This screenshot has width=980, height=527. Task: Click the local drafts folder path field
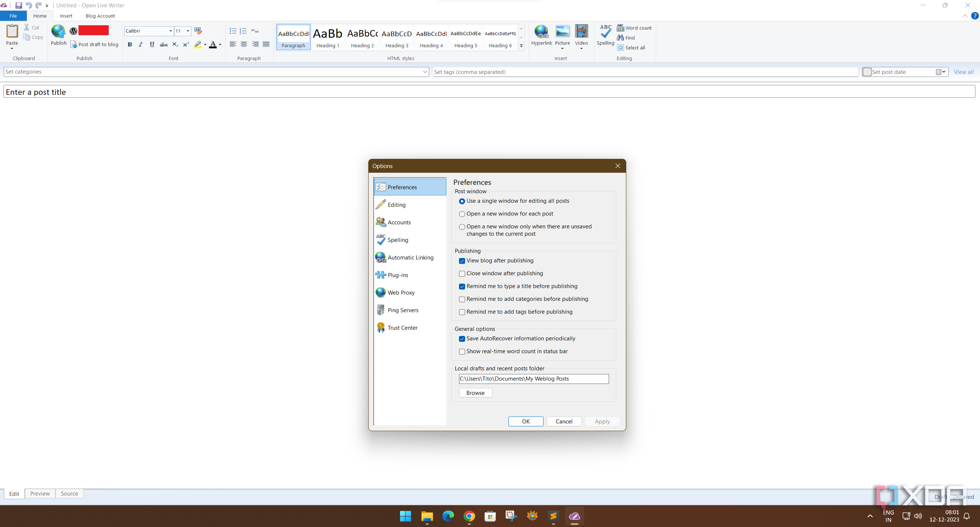coord(534,379)
